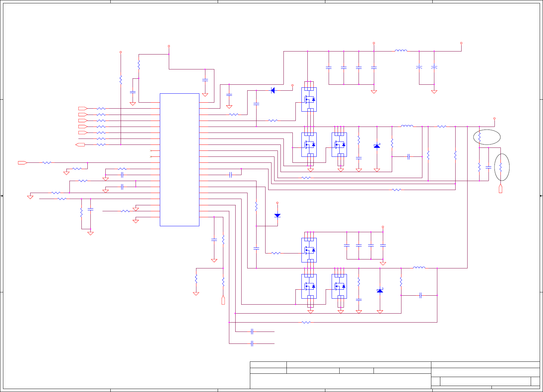This screenshot has height=392, width=543.
Task: Select upper of two open-ended bottom capacitors
Action: tap(252, 331)
